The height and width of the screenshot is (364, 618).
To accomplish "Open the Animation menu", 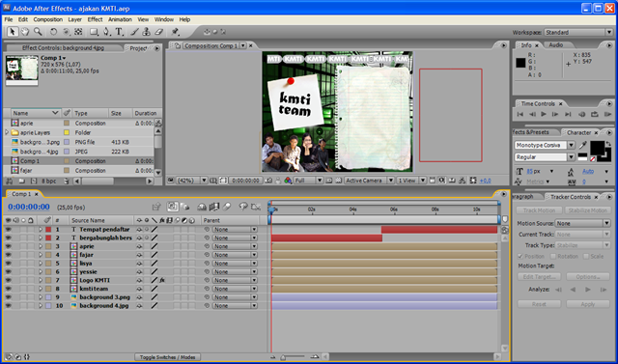I will pos(120,19).
